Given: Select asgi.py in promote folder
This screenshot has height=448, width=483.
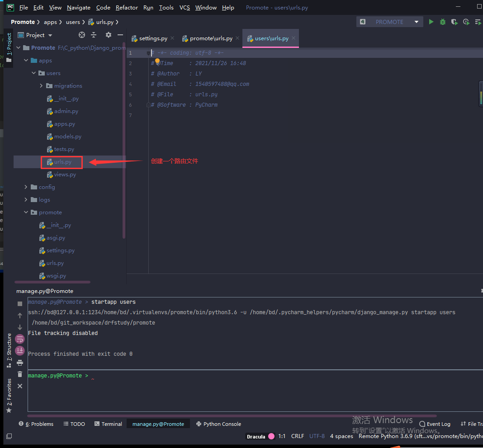Looking at the screenshot, I should point(52,238).
